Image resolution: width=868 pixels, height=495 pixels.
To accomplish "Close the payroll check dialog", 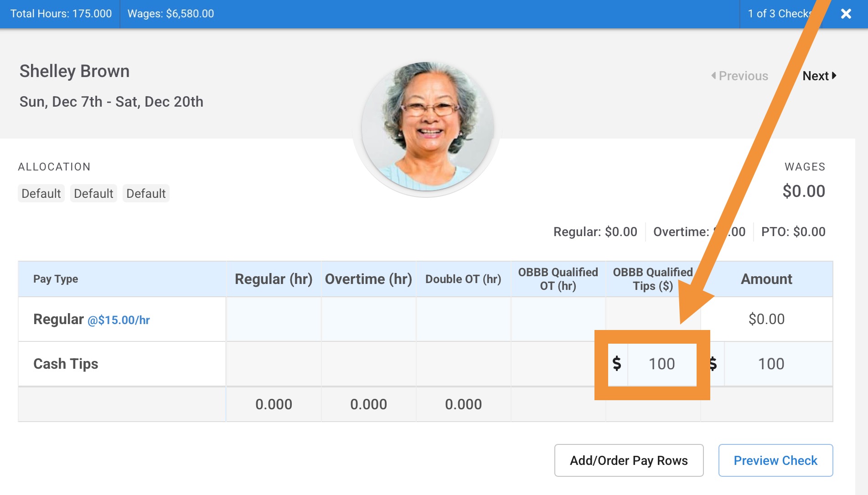I will [846, 14].
